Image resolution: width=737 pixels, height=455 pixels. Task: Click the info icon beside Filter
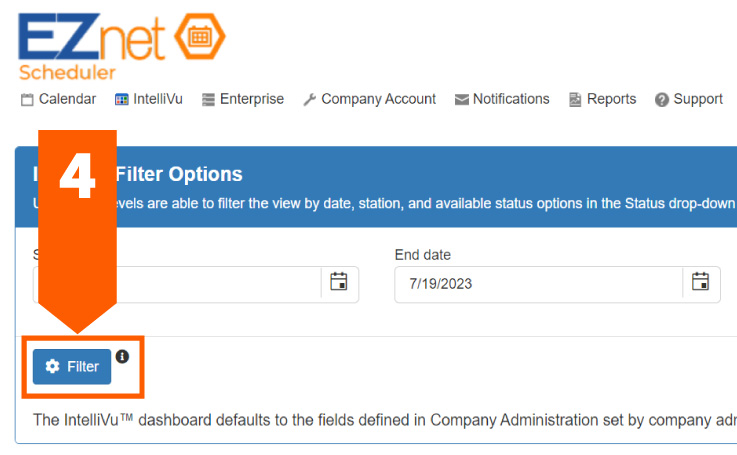click(122, 356)
